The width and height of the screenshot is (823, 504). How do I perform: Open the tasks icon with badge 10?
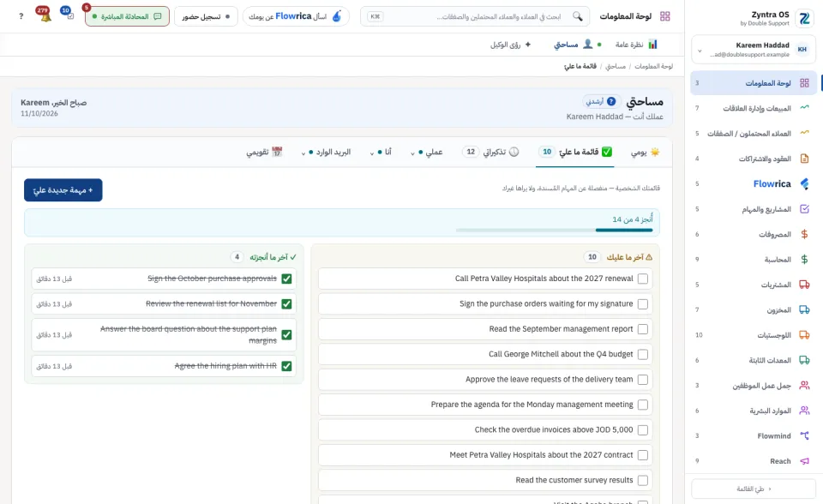point(67,13)
